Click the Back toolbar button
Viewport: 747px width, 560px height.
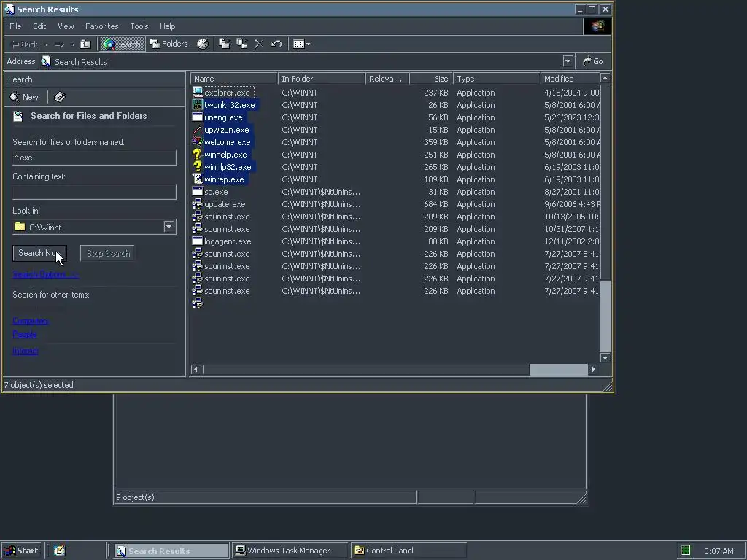[x=24, y=44]
